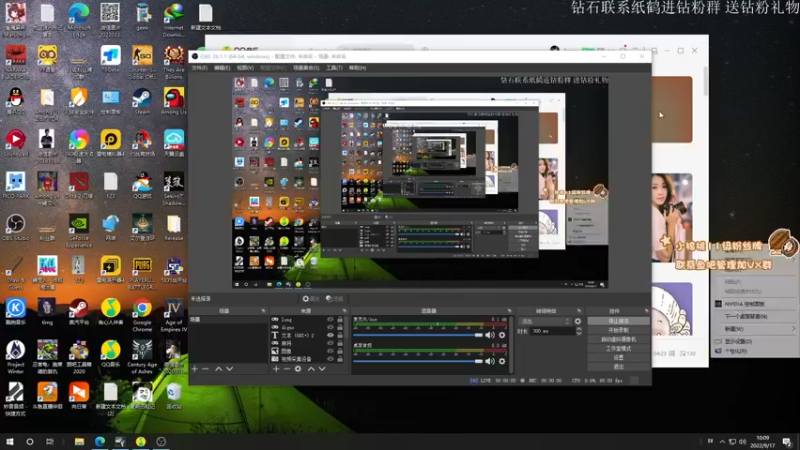Open Steam desktop icon
Screen dimensions: 800x450
(x=142, y=102)
